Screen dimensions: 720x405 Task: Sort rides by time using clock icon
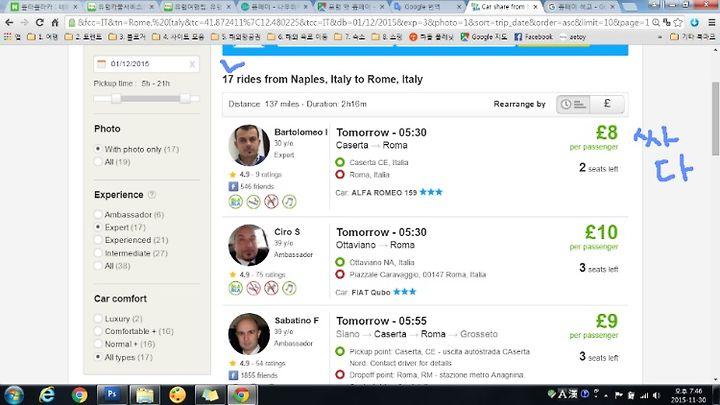click(x=574, y=104)
